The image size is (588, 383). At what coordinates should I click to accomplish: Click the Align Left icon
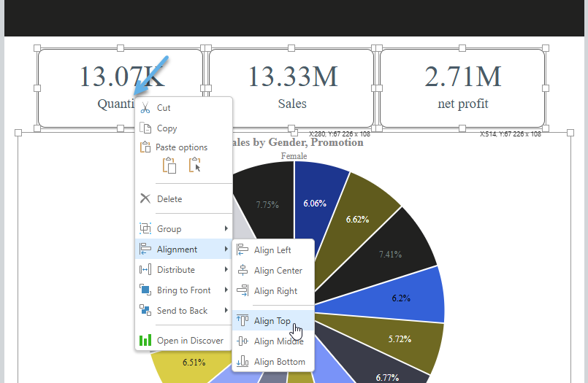[243, 249]
